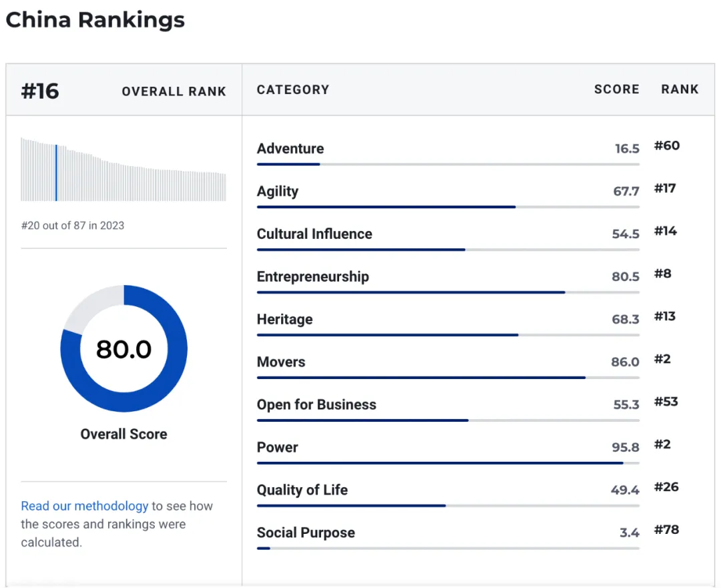Open the Movers category details
Screen dimensions: 721x588
tap(281, 362)
